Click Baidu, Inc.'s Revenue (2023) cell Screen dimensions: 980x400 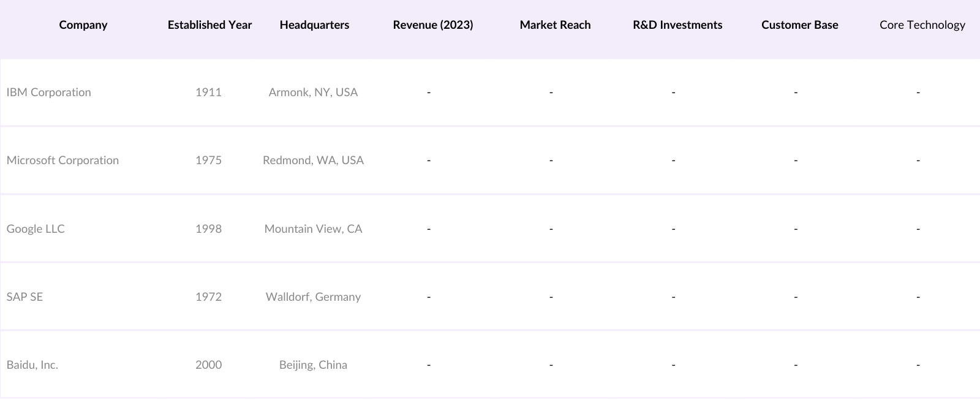click(429, 365)
